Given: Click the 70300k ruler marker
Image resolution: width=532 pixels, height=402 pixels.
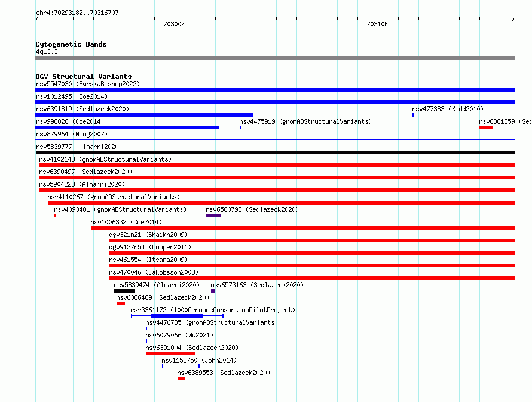Looking at the screenshot, I should tap(174, 24).
